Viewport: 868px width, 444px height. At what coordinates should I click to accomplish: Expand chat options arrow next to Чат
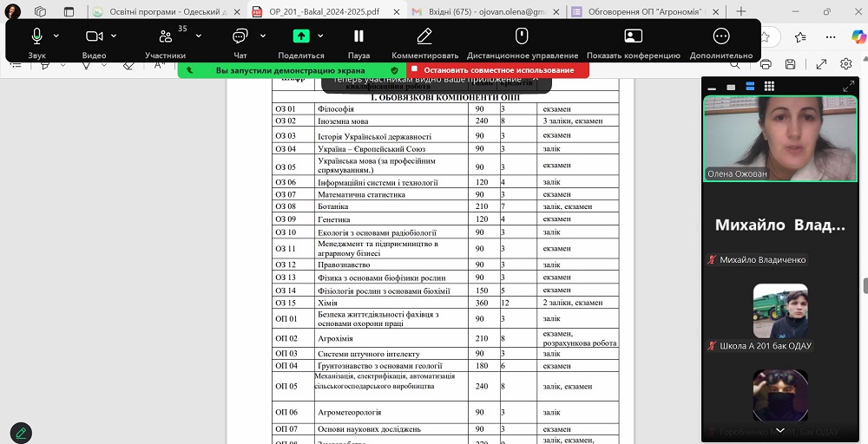point(260,36)
